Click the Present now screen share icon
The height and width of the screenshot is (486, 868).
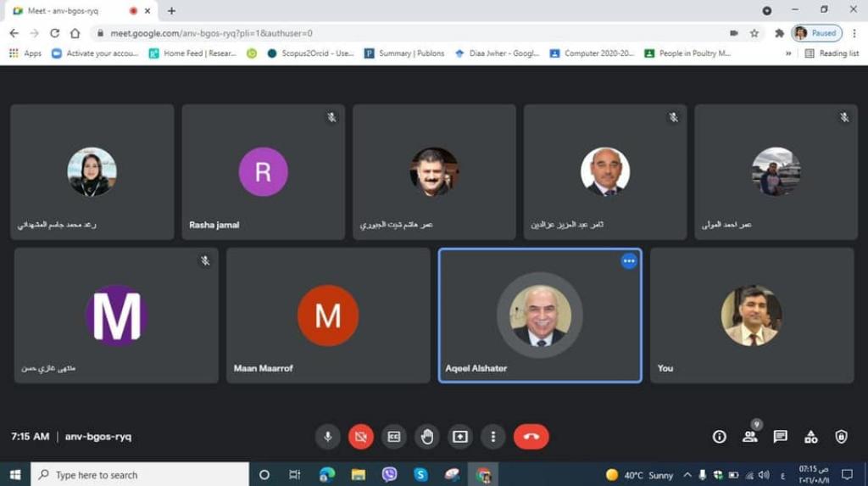[459, 437]
